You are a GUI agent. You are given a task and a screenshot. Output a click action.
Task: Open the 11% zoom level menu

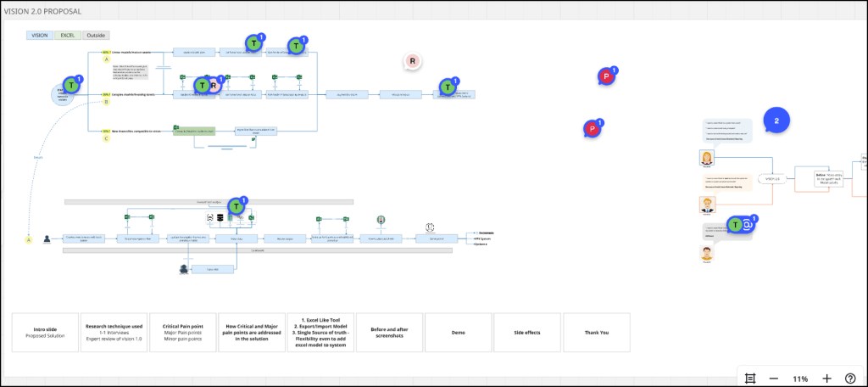(x=800, y=378)
